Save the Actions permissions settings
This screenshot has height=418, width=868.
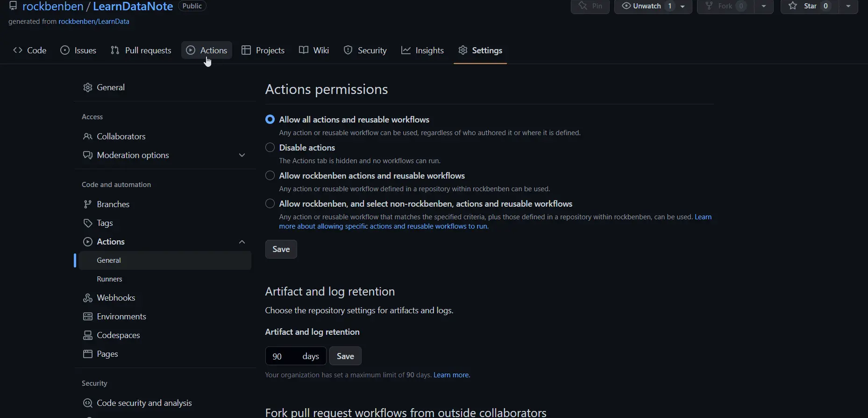[281, 249]
